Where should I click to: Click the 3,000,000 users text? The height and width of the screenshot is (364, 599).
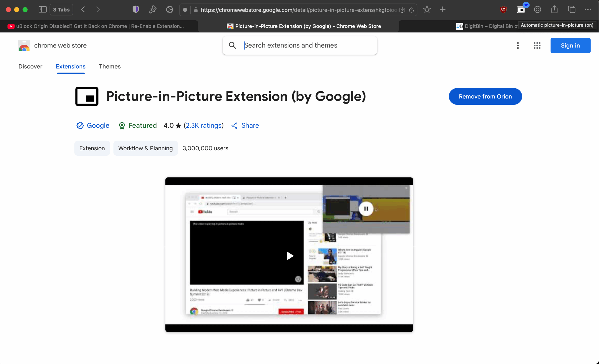[205, 148]
